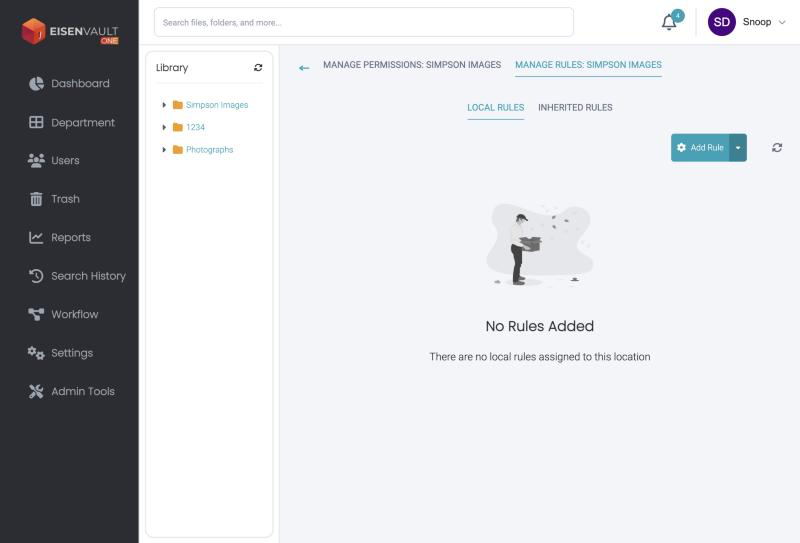Viewport: 800px width, 543px height.
Task: Click the "No Rules Added" heading
Action: pos(539,326)
